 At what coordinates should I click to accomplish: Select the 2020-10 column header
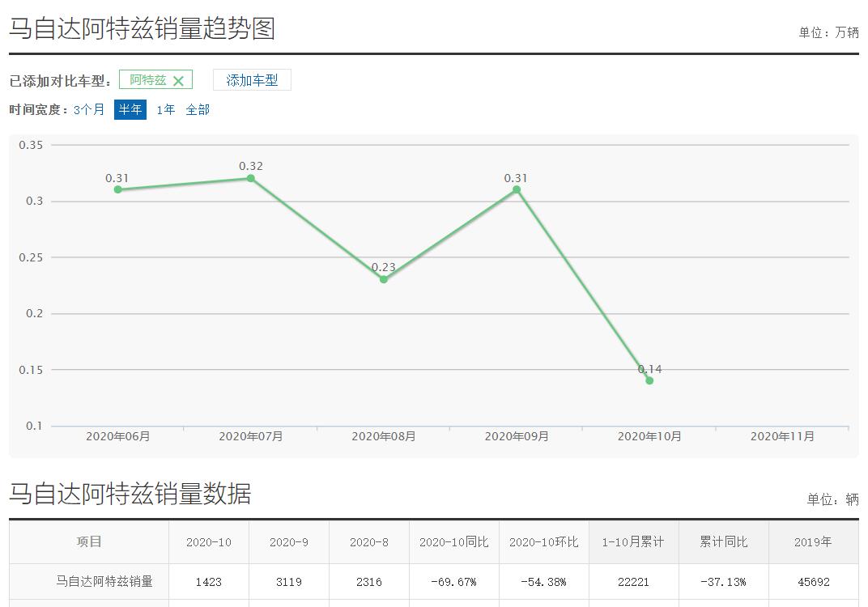pyautogui.click(x=208, y=541)
